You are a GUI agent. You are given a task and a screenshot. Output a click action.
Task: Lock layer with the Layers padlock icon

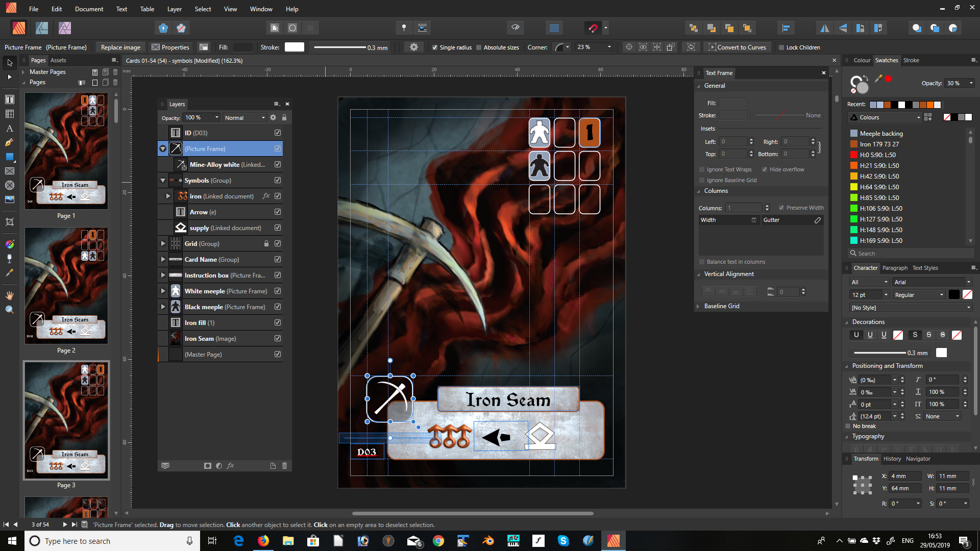[x=284, y=117]
